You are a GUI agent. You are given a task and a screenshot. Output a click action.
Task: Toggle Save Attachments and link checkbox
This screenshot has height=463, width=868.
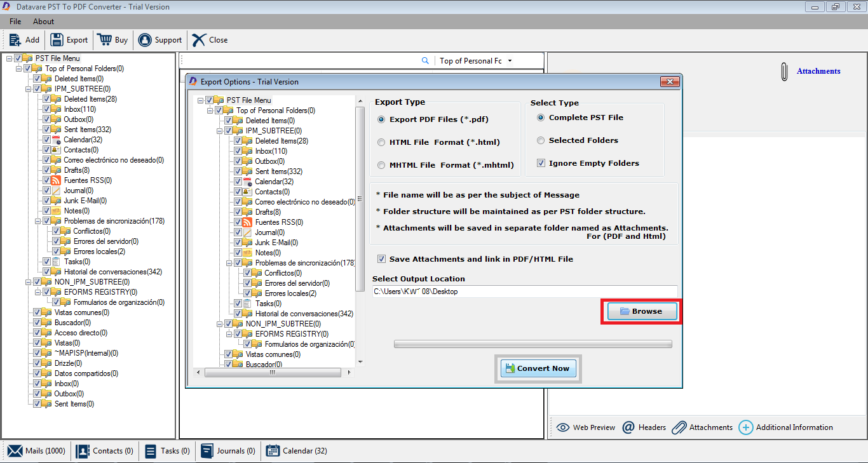pyautogui.click(x=382, y=259)
